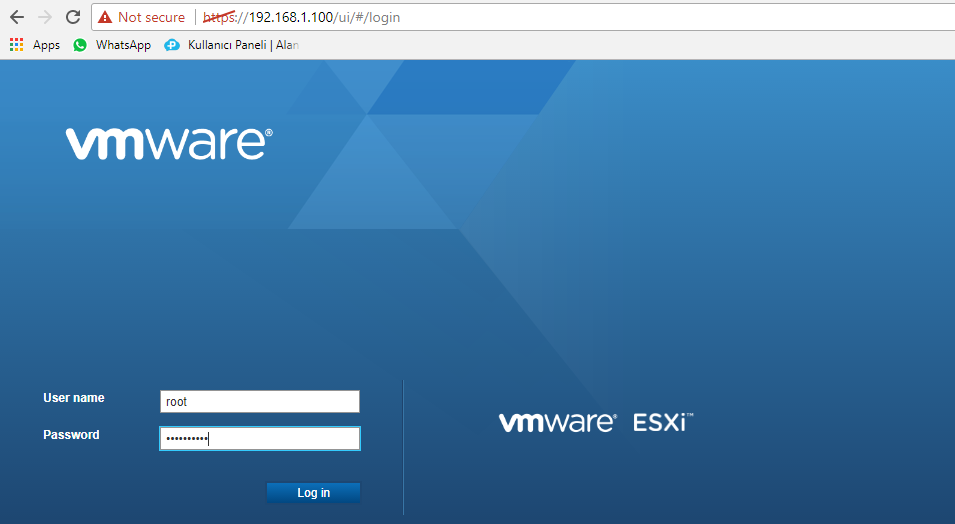Click the Password label

click(x=71, y=435)
